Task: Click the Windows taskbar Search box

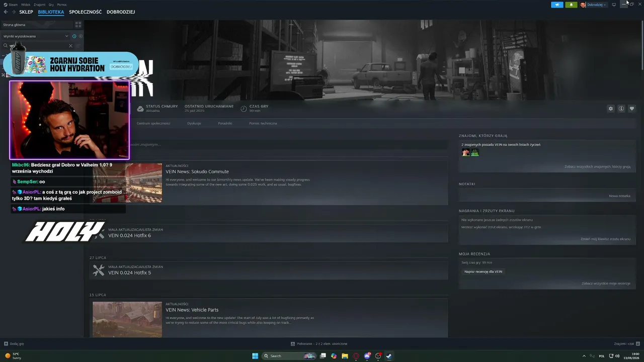Action: click(x=290, y=356)
